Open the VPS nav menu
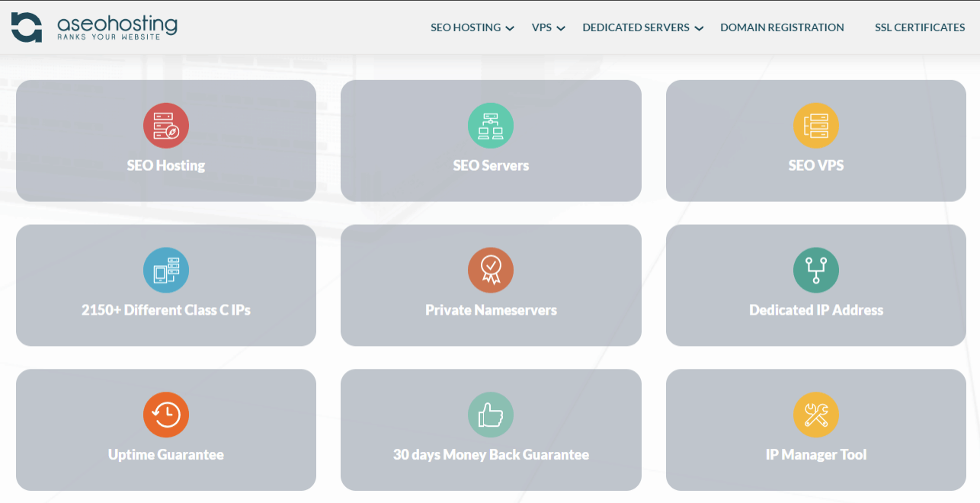Image resolution: width=980 pixels, height=503 pixels. click(542, 27)
